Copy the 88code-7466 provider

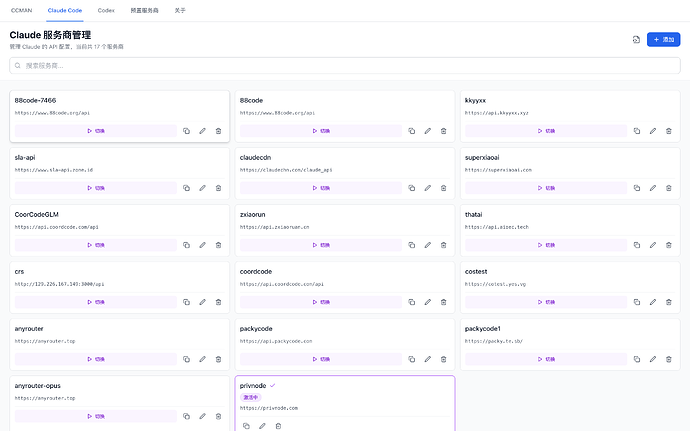coord(187,131)
